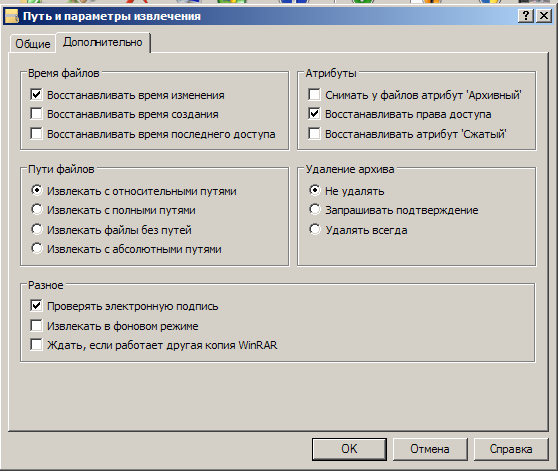Switch to the Общие tab
Screen dimensions: 558x471
point(33,44)
